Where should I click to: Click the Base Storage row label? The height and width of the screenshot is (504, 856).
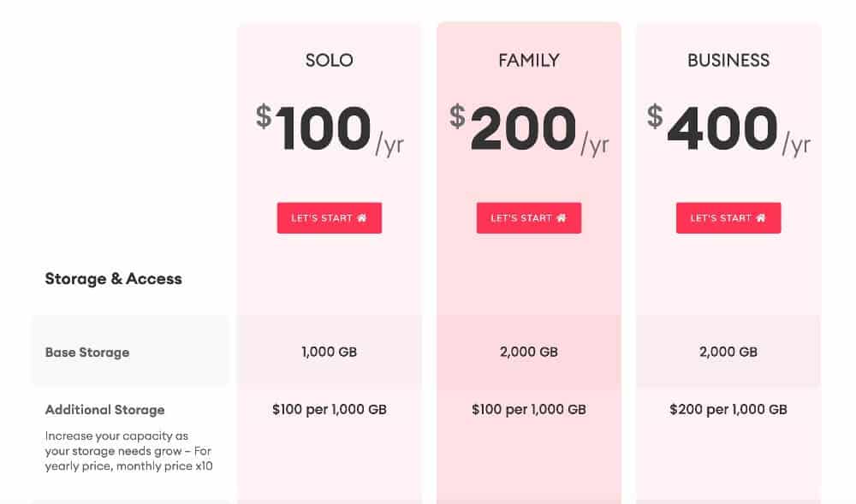86,352
